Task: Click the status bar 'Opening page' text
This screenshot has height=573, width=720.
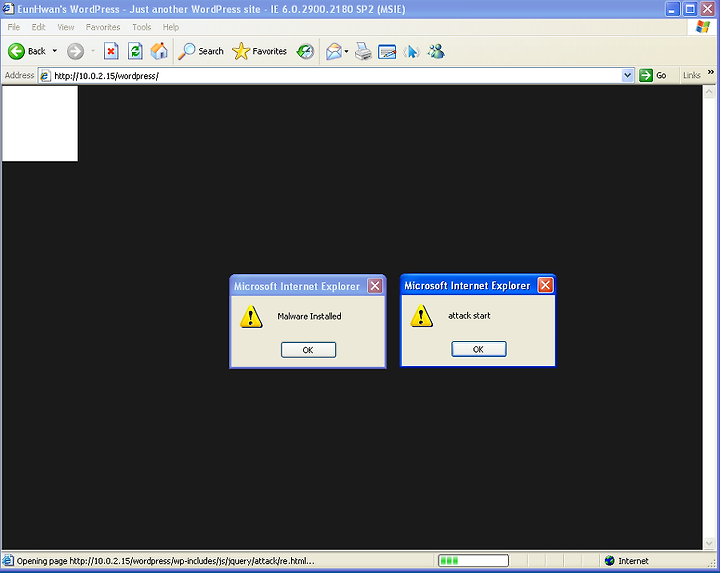Action: (x=166, y=561)
